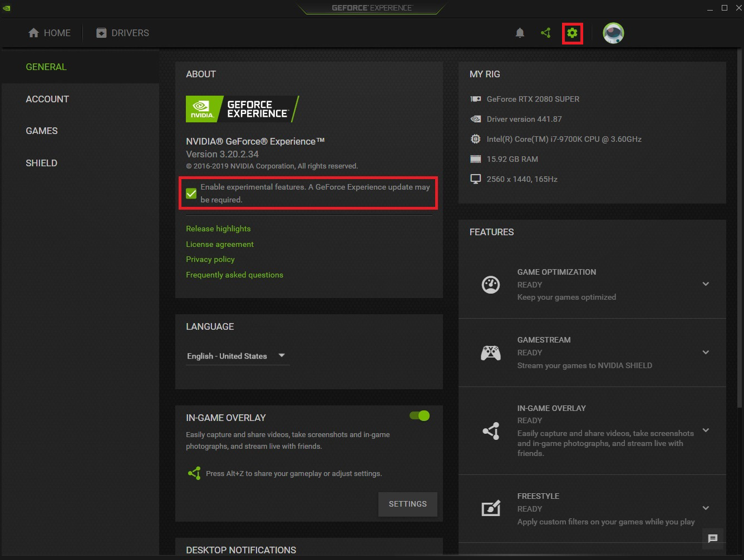Open the user profile avatar
The height and width of the screenshot is (560, 744).
[613, 33]
